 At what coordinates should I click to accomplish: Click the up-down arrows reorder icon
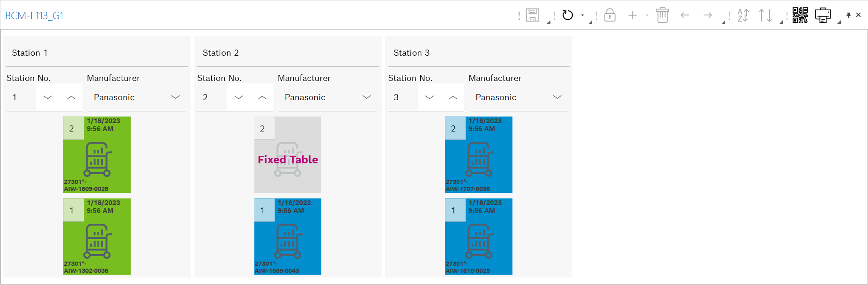pos(765,15)
